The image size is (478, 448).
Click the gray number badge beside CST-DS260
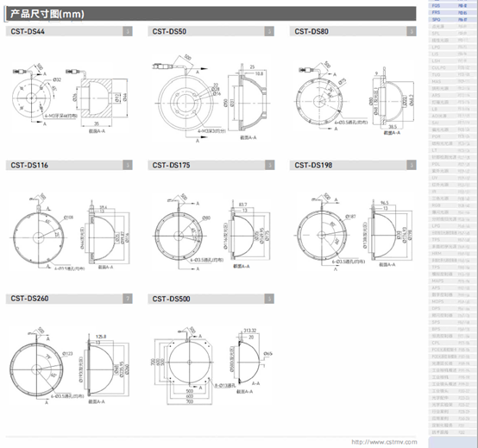pos(128,299)
